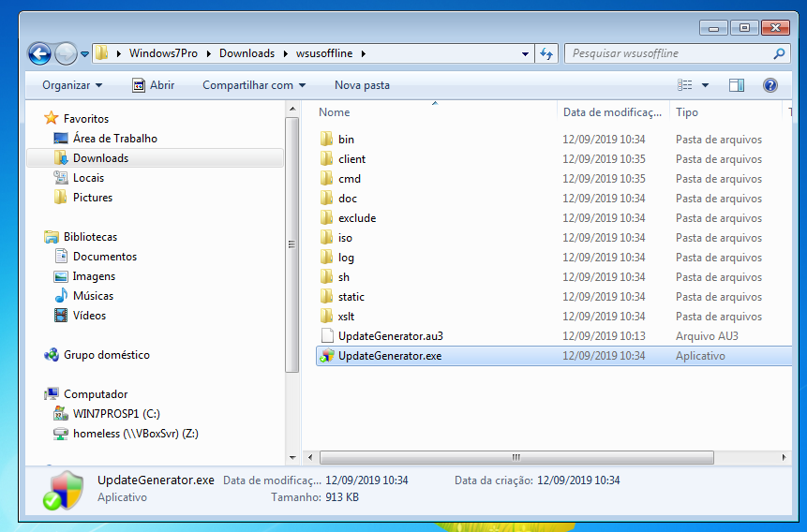Select the cmd folder icon
This screenshot has height=532, width=807.
coord(326,179)
